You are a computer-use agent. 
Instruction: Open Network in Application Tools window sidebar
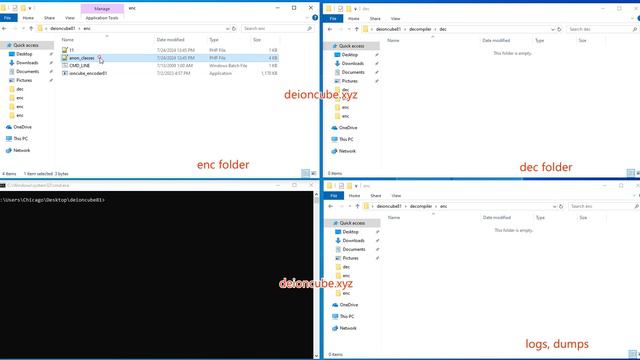(22, 151)
